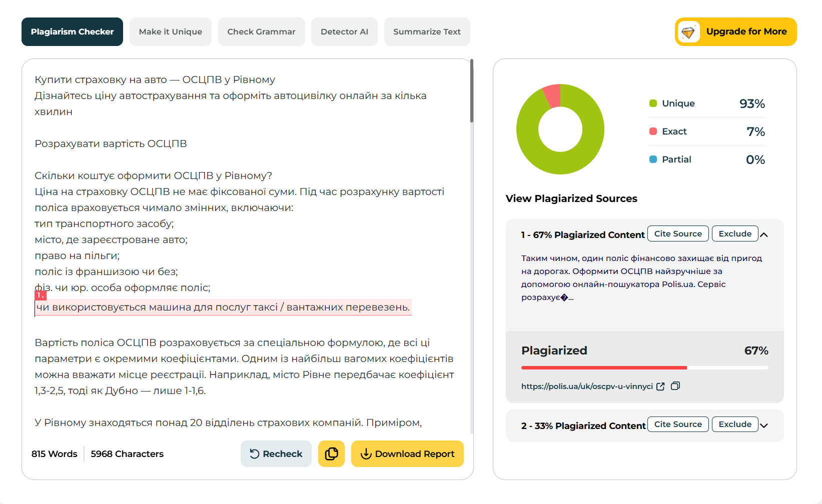Screen dimensions: 822x504
Task: Open the polis.ua source link in a new tab
Action: click(x=660, y=386)
